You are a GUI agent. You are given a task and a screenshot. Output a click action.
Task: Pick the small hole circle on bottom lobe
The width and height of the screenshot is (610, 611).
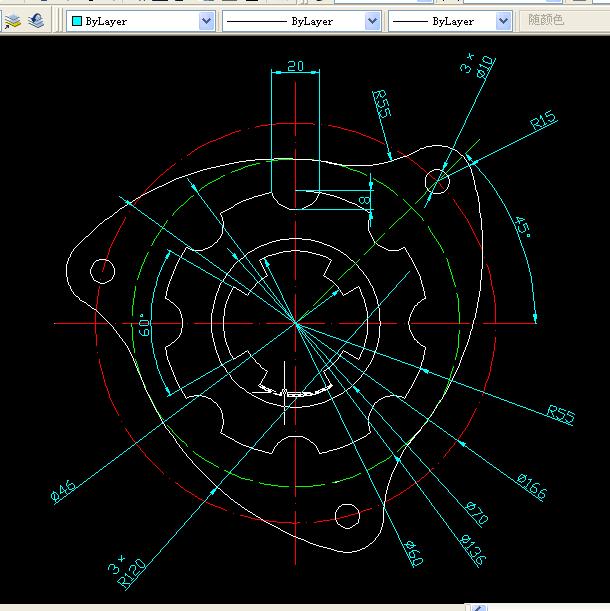[x=347, y=516]
